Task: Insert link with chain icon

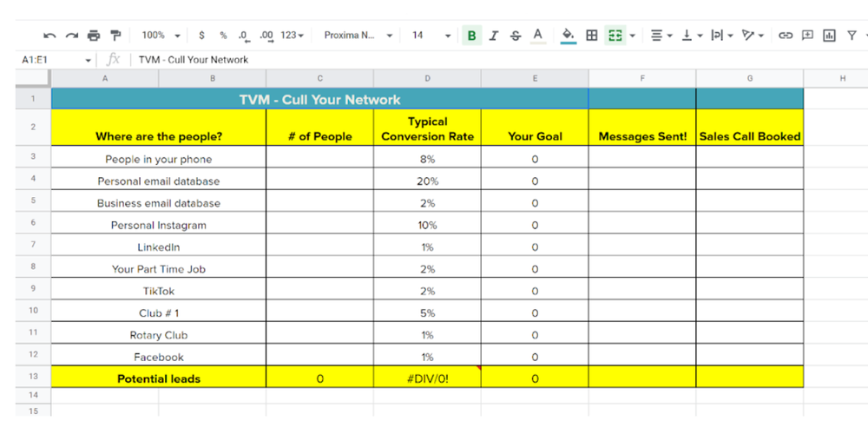Action: tap(785, 36)
